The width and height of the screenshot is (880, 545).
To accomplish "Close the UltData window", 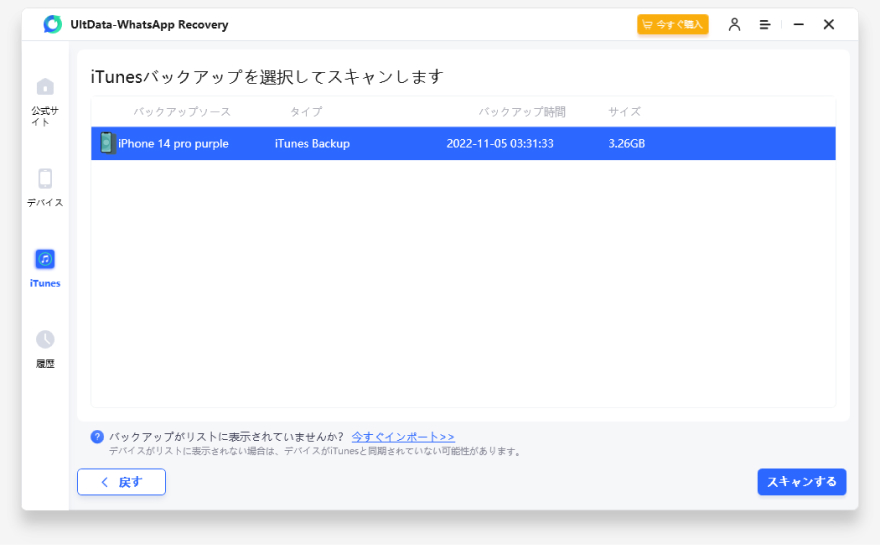I will pos(828,25).
